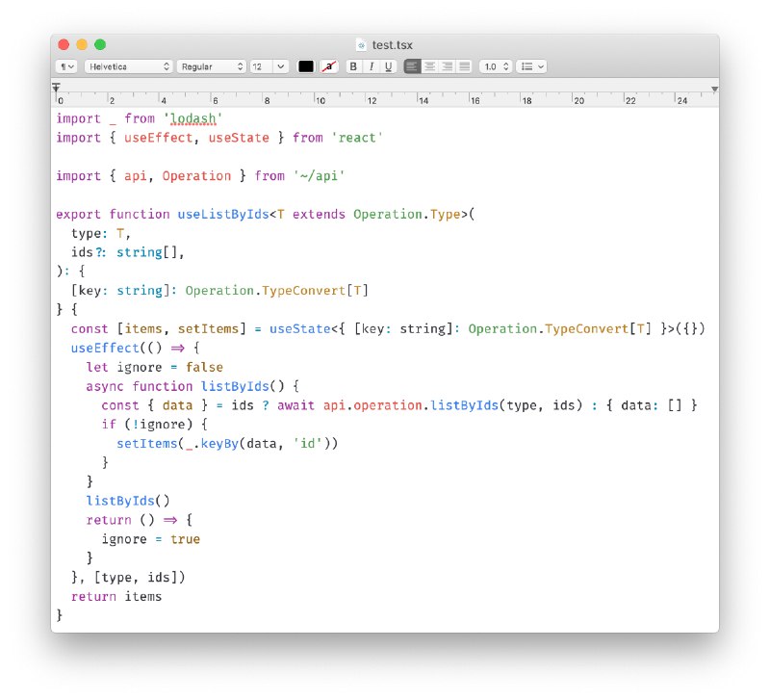Toggle italic formatting button

coord(372,66)
